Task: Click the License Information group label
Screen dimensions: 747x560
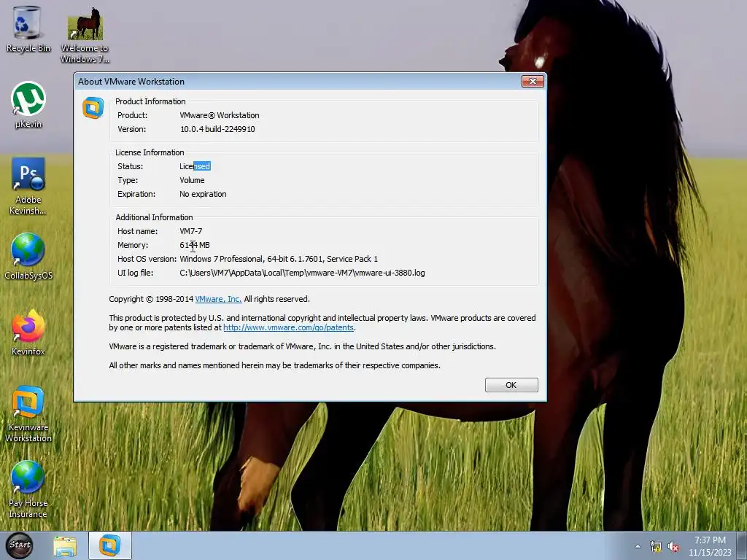Action: coord(150,152)
